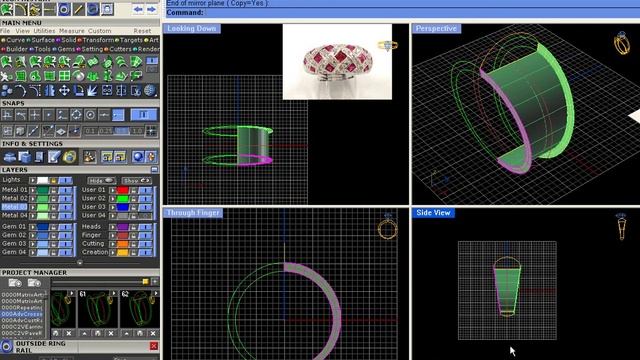Viewport: 640px width, 360px height.
Task: Click the Show layers button
Action: click(x=137, y=180)
